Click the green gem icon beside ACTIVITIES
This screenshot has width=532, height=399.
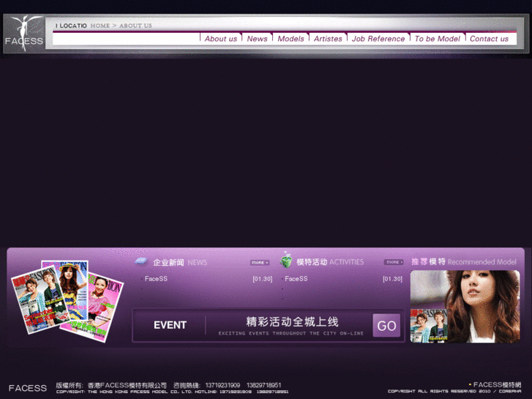point(286,261)
